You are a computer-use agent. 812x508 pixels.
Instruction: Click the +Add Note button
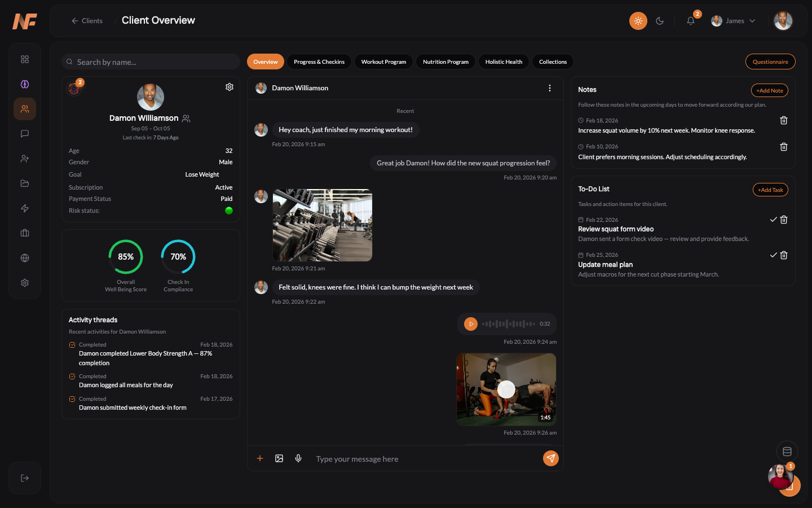(x=769, y=90)
